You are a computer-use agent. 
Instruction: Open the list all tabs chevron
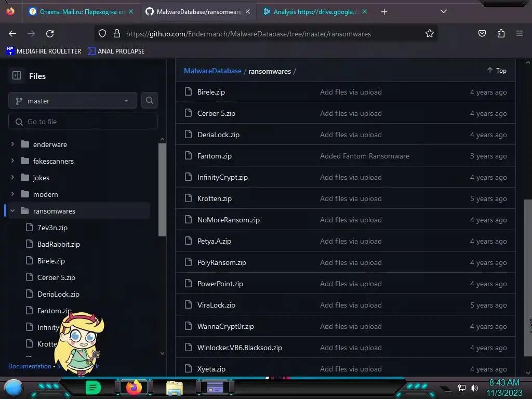[444, 11]
